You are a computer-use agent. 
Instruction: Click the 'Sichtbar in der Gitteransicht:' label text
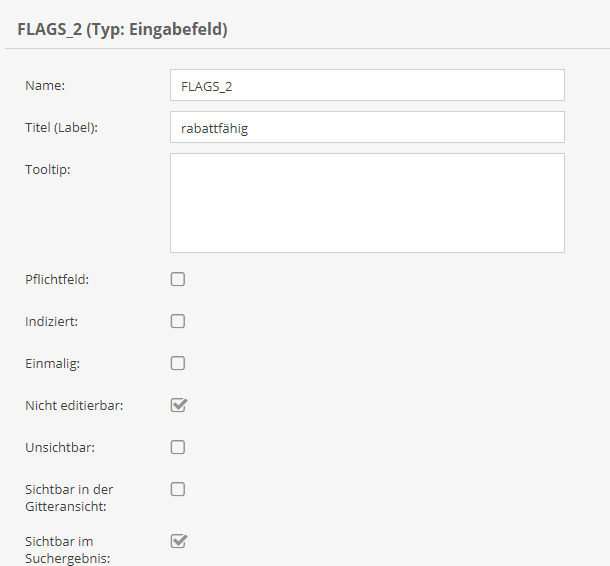[x=67, y=497]
